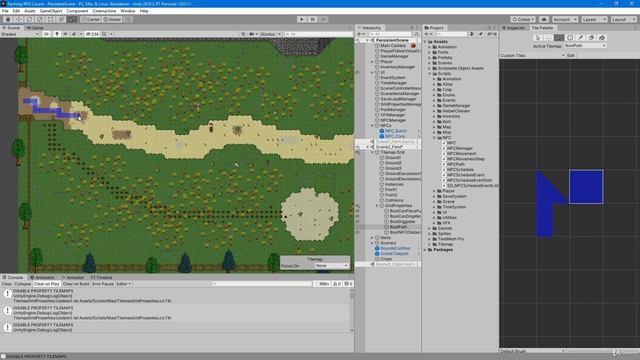Toggle 2D view mode in Scene toolbar
Image resolution: width=640 pixels, height=360 pixels.
[46, 34]
